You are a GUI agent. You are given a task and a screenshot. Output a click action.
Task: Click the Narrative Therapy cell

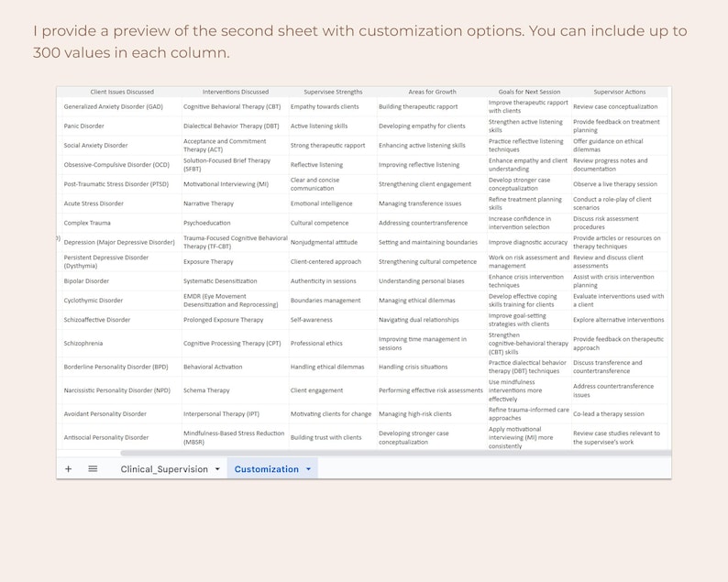click(236, 203)
